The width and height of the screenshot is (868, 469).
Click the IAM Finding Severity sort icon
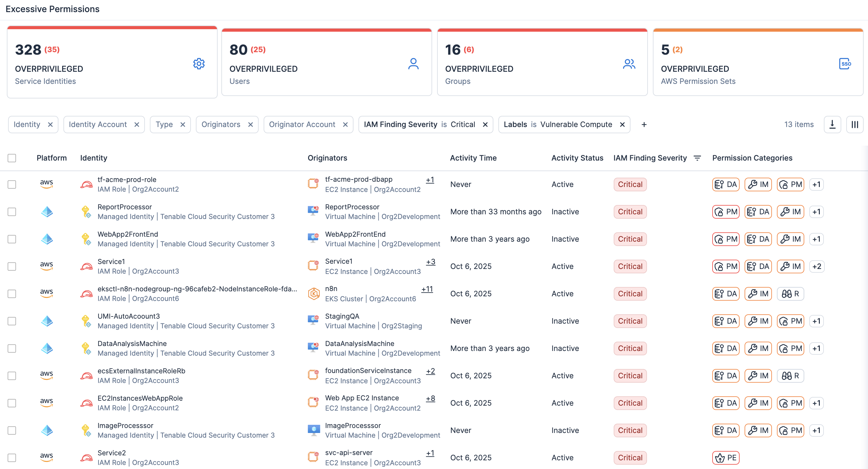click(x=697, y=158)
